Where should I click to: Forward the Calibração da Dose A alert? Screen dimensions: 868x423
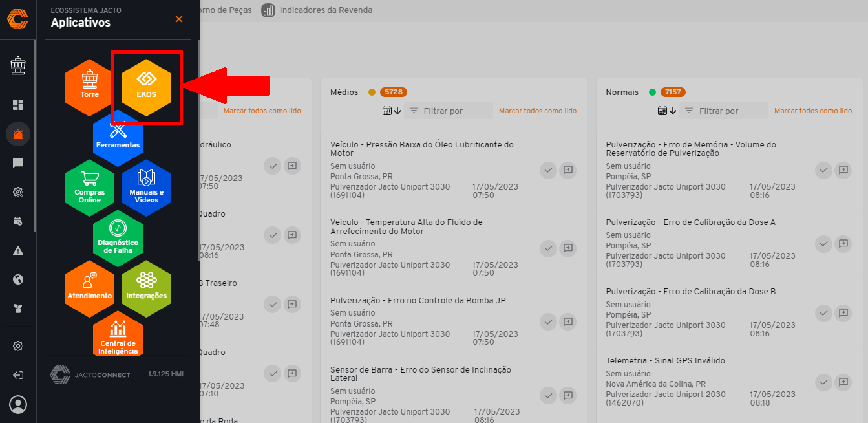[x=843, y=244]
